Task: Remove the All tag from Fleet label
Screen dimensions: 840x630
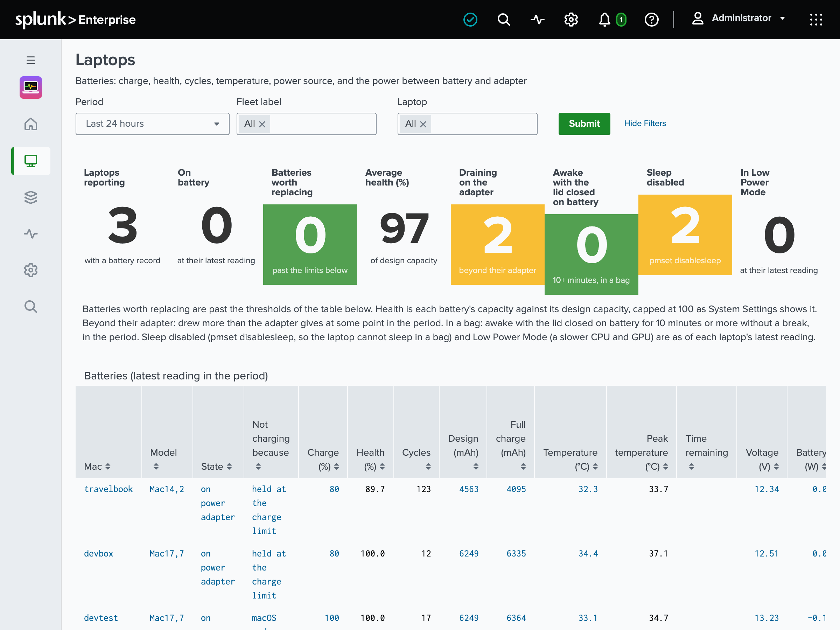Action: (262, 124)
